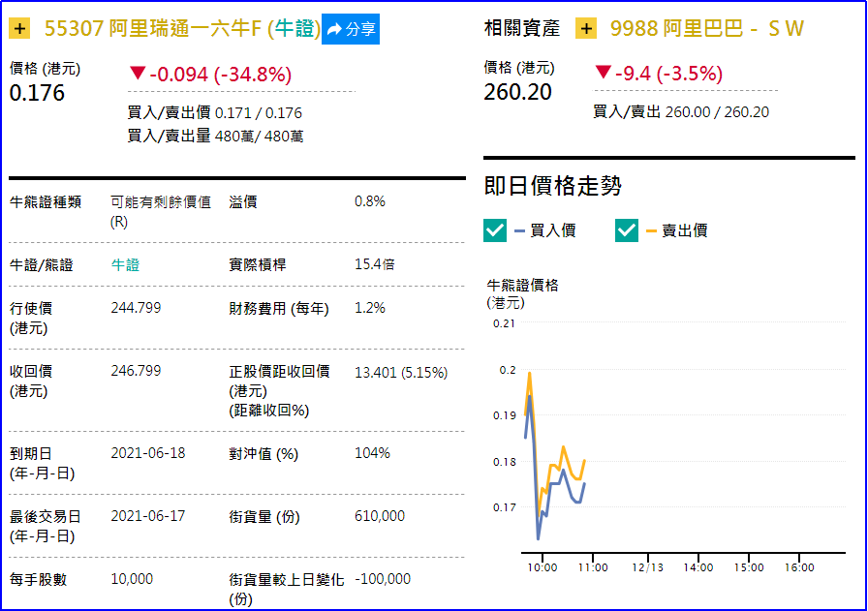This screenshot has height=611, width=868.
Task: Click the 街貨量 (份) label
Action: point(264,517)
